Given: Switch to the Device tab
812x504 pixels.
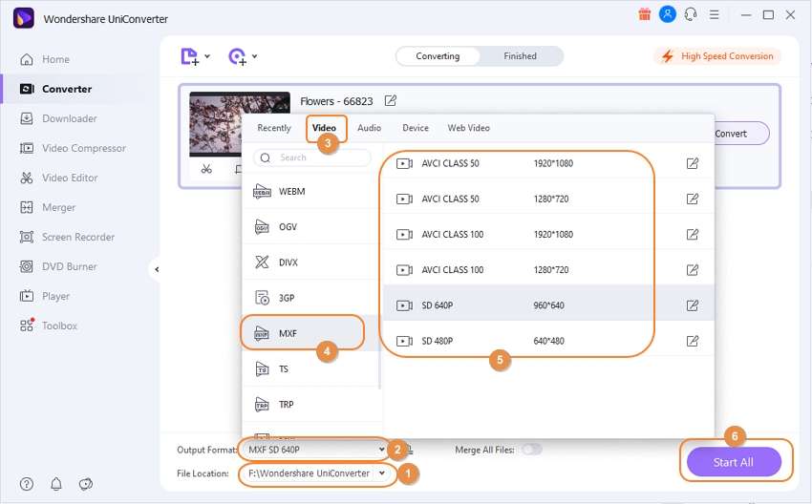Looking at the screenshot, I should [x=416, y=128].
